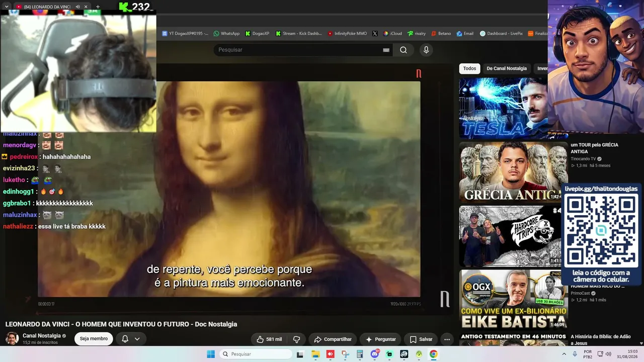Open the Eike Batista video thumbnail
Image resolution: width=644 pixels, height=362 pixels.
click(514, 300)
